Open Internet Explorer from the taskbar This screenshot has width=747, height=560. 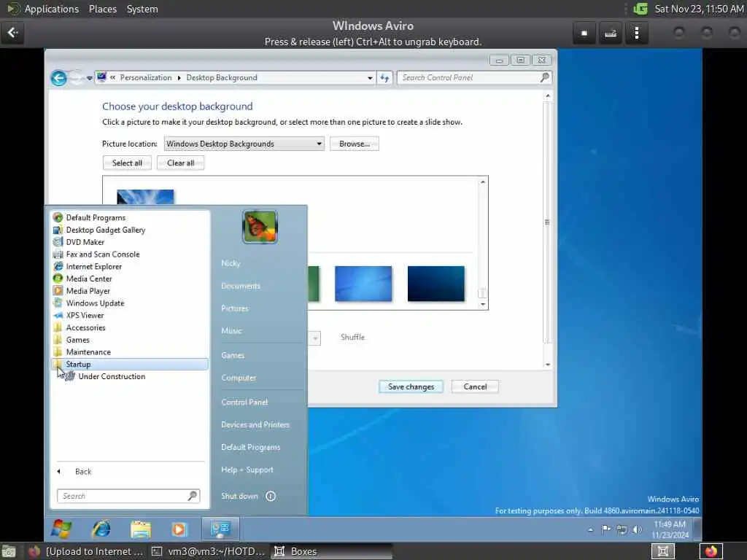point(101,529)
